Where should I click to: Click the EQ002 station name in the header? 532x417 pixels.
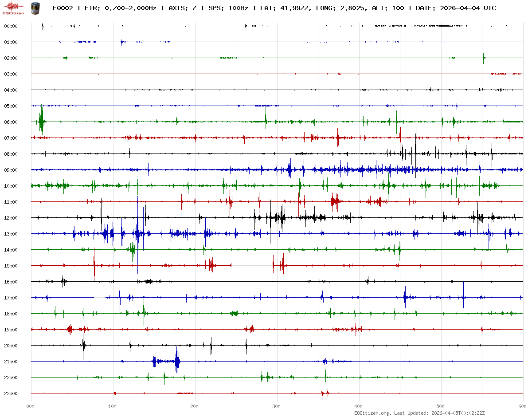pyautogui.click(x=63, y=8)
